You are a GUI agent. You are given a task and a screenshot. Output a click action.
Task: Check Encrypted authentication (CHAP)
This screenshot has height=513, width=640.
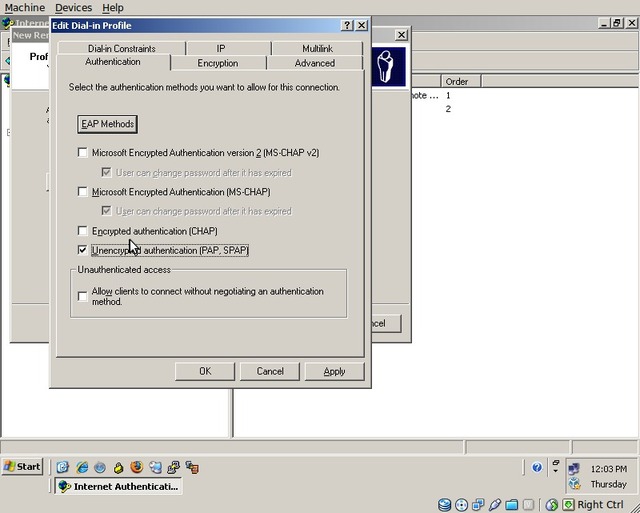83,231
